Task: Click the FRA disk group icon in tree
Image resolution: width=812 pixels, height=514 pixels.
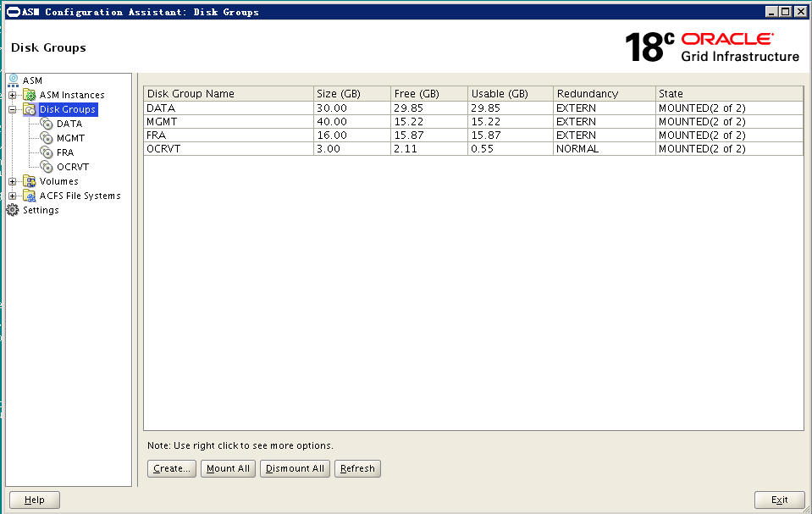Action: point(47,152)
